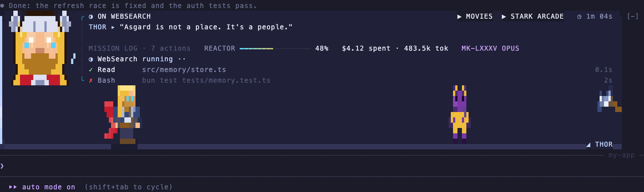Image resolution: width=644 pixels, height=192 pixels.
Task: Click the purple and gold Loki sprite
Action: pos(460,115)
